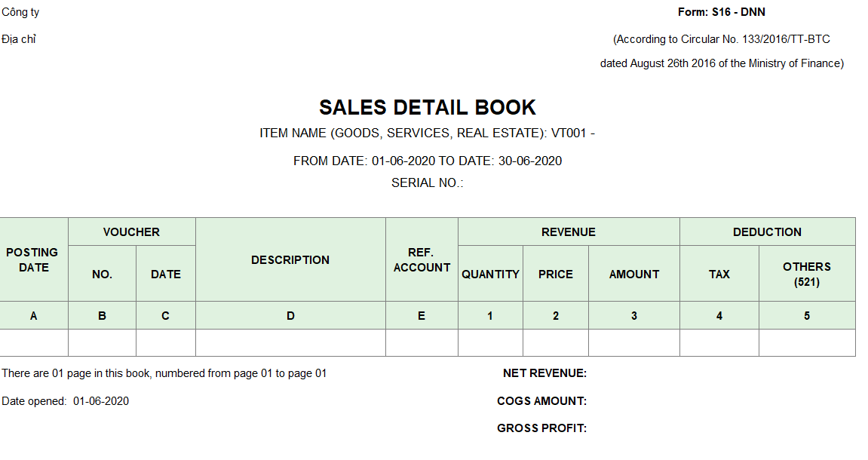Select the AMOUNT column header
868x460 pixels.
point(634,274)
